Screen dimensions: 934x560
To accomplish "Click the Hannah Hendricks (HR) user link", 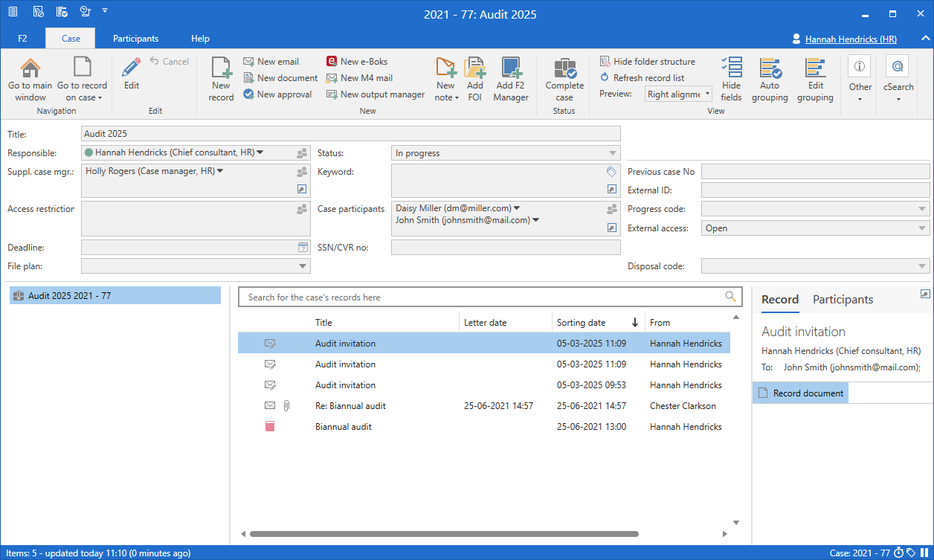I will pyautogui.click(x=851, y=39).
